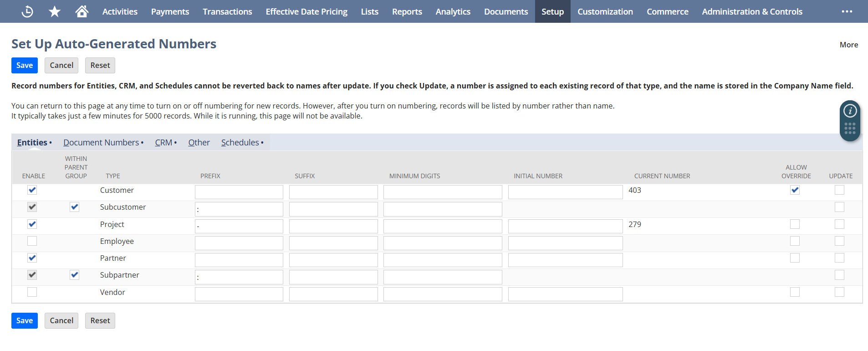
Task: Expand the Customization menu
Action: coord(605,11)
